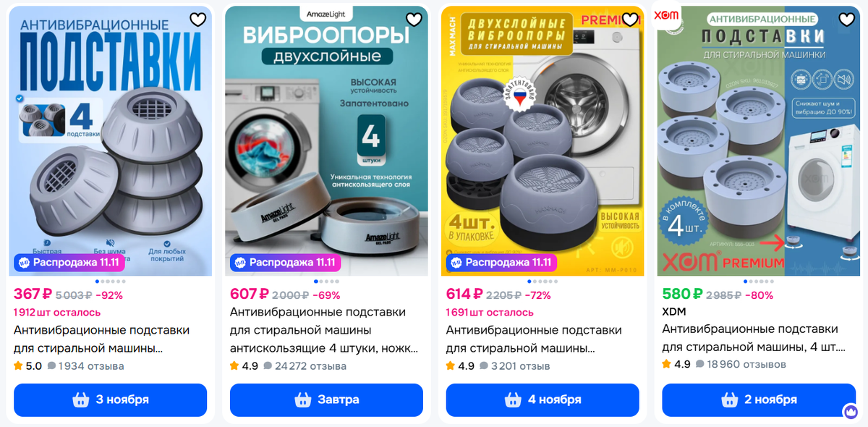Toggle the heart on AmazeLight виброопоры card
This screenshot has height=427, width=868.
(414, 20)
